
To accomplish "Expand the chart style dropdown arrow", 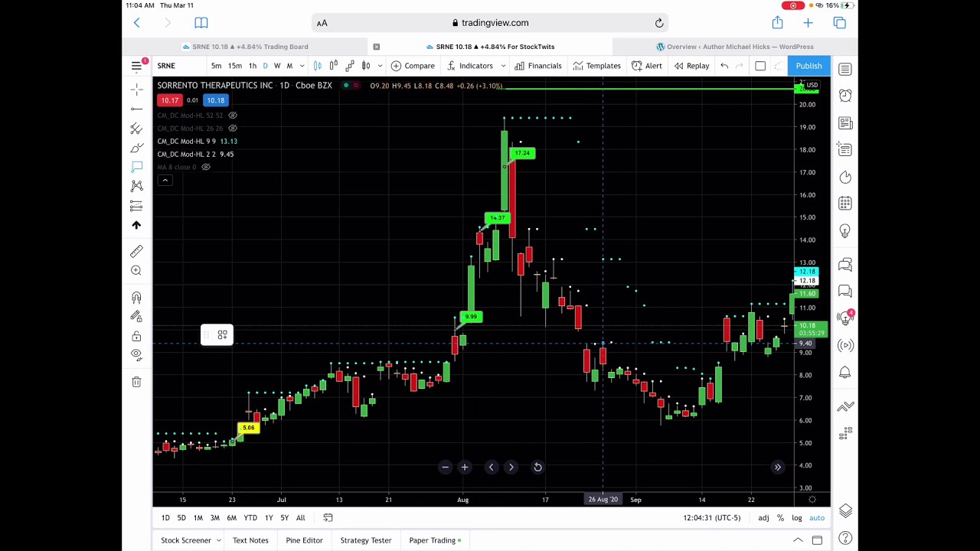I will click(x=380, y=66).
